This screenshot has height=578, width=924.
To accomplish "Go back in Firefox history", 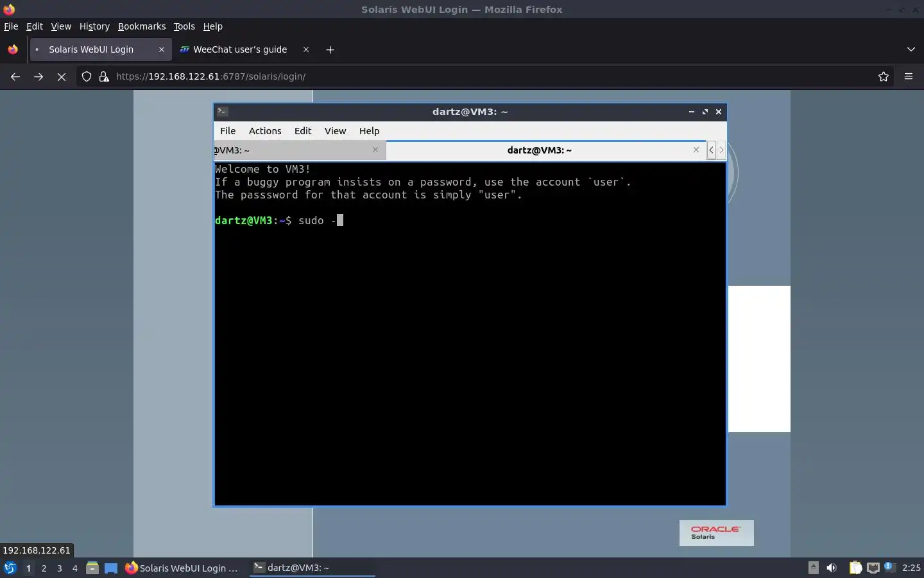I will pyautogui.click(x=15, y=76).
